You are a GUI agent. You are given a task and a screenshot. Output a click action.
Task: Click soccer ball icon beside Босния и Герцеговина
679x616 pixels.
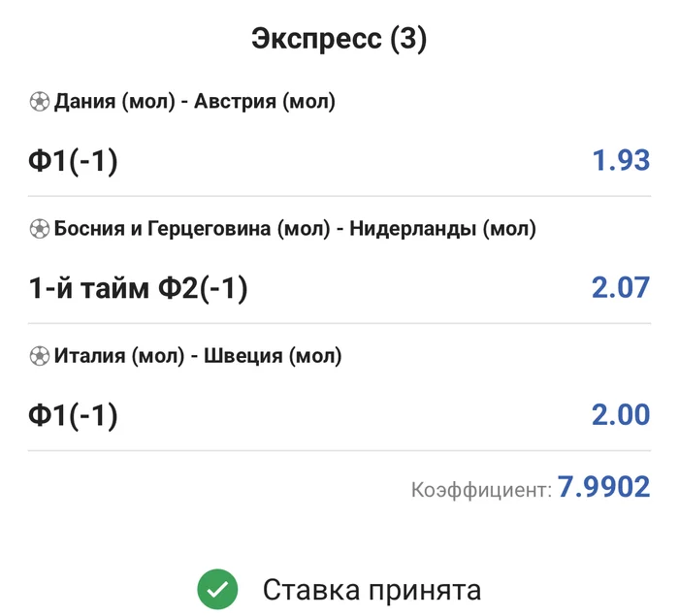pos(40,230)
